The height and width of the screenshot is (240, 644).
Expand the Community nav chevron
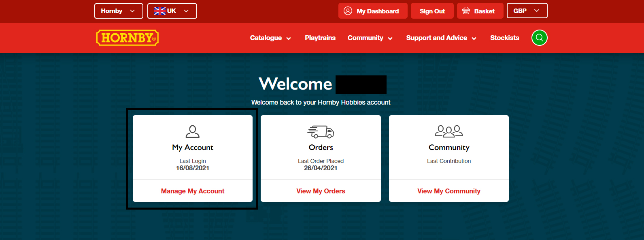click(x=390, y=39)
